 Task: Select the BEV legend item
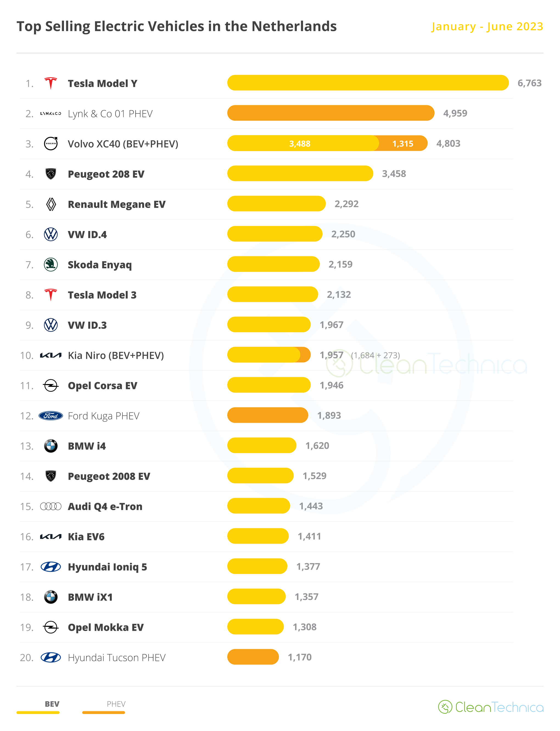[x=52, y=704]
